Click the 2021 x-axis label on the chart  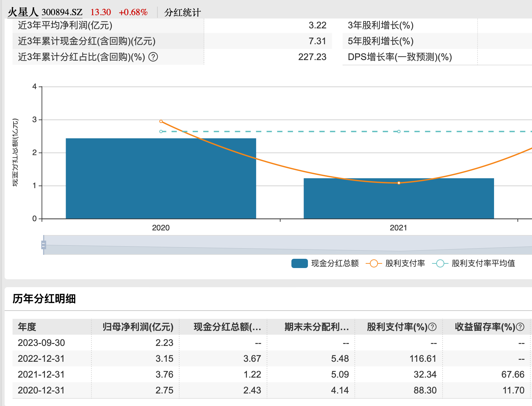click(398, 227)
